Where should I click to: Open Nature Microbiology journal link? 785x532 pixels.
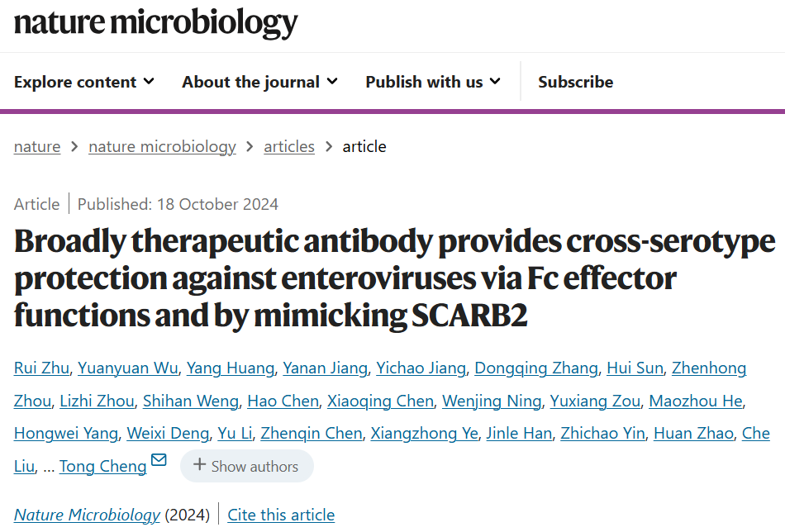pos(87,515)
